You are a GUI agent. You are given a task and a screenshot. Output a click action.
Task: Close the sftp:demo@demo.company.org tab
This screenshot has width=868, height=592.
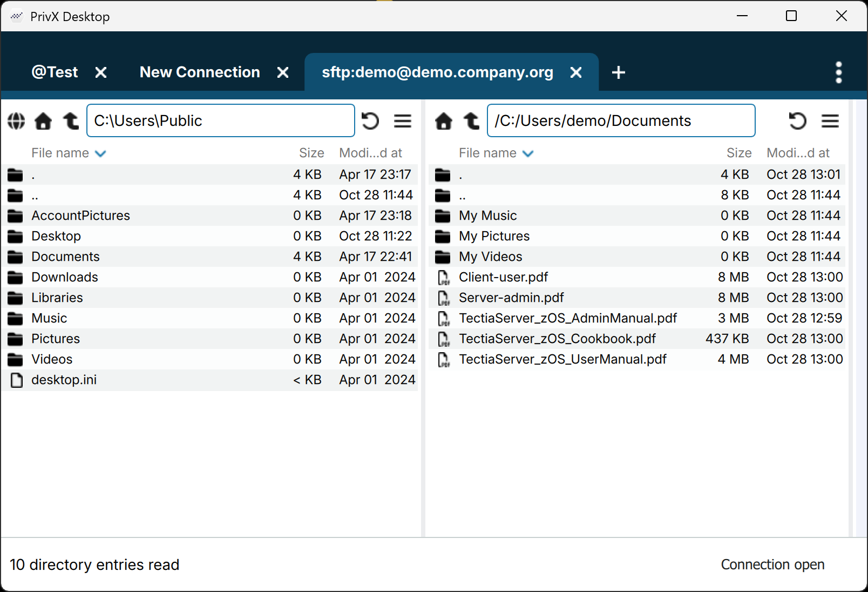pyautogui.click(x=576, y=72)
